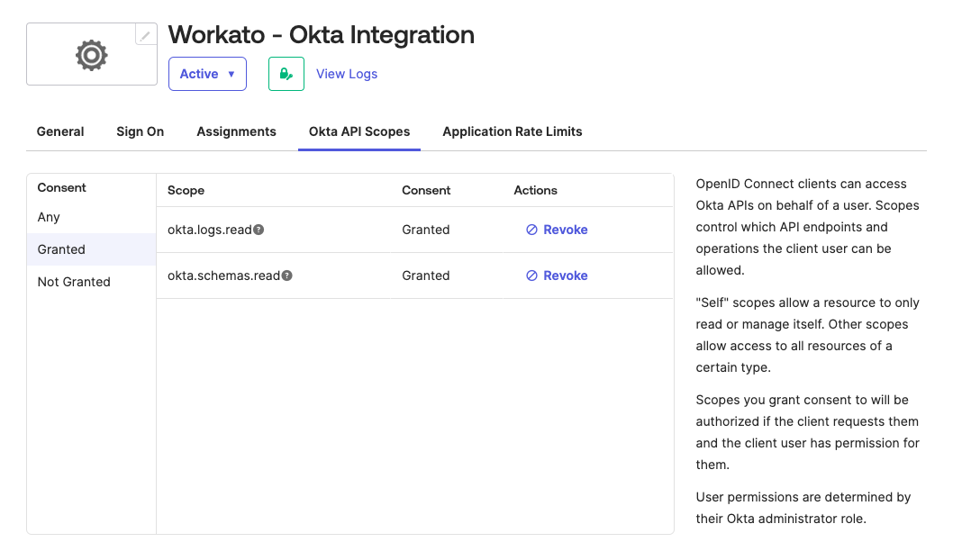Expand the status selector showing Active

207,73
